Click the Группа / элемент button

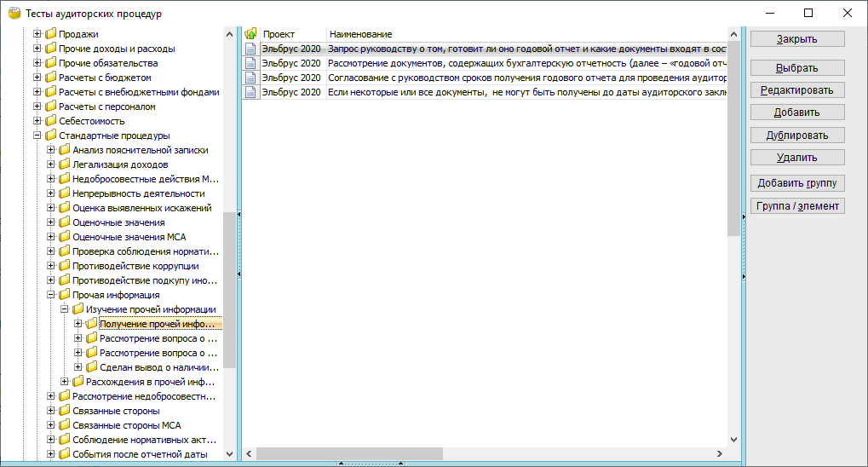[x=797, y=205]
